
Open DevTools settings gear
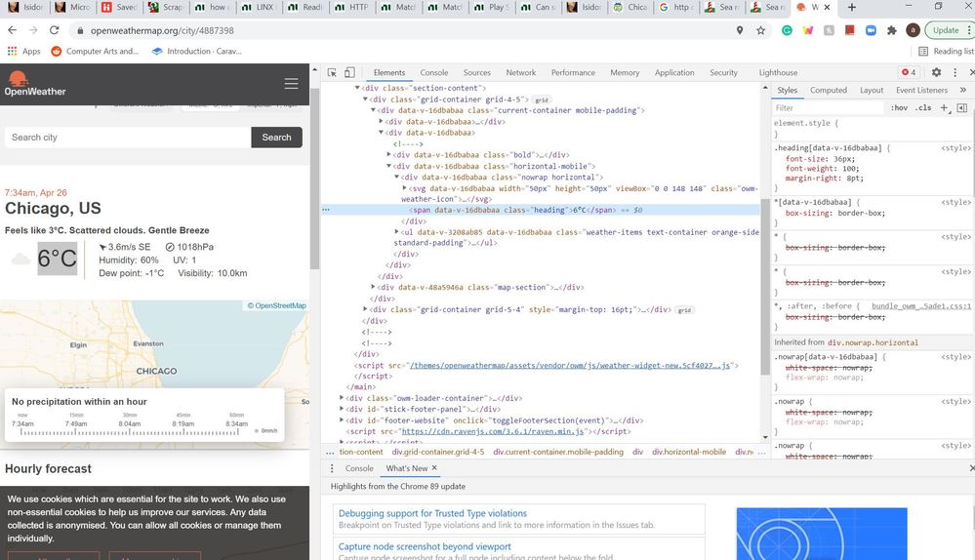pyautogui.click(x=936, y=72)
